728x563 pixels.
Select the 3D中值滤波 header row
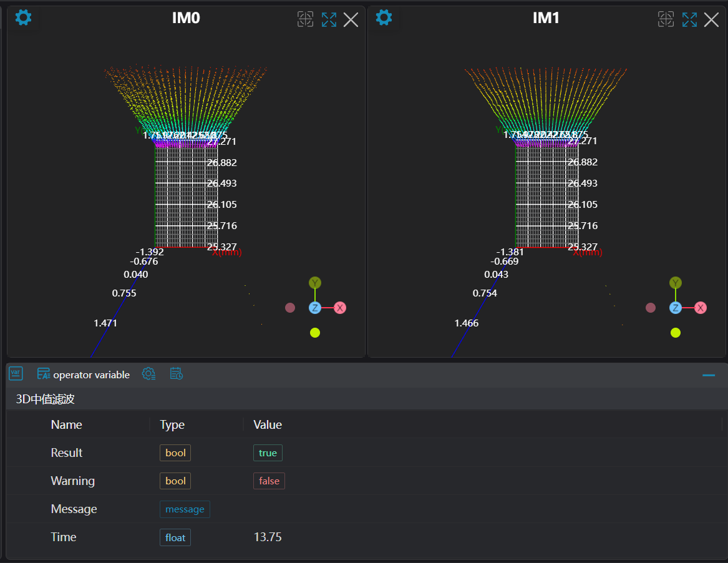coord(46,399)
